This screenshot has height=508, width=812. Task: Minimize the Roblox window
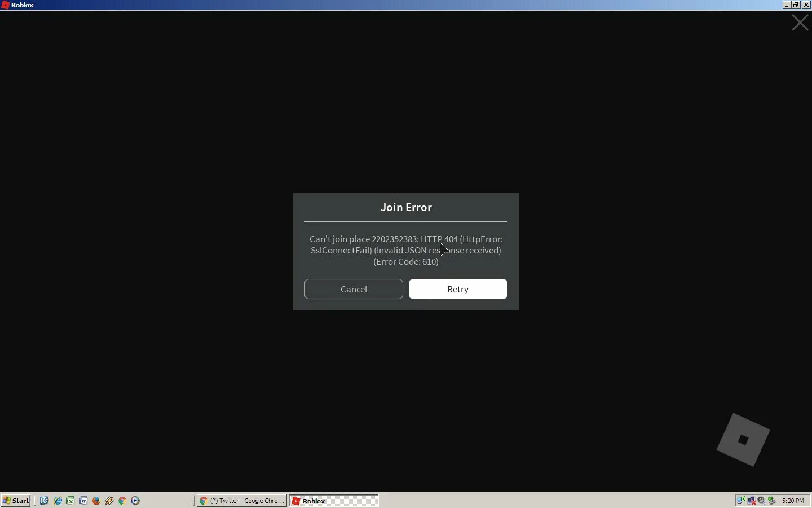tap(787, 5)
